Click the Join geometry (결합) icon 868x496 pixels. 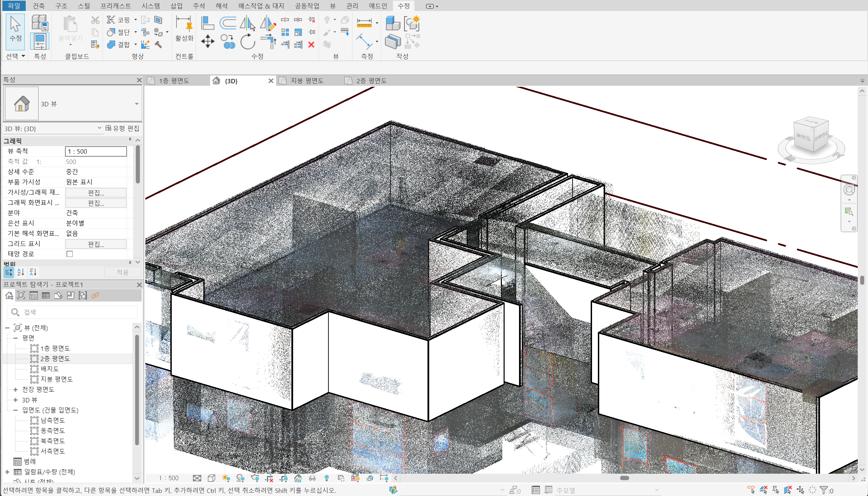pyautogui.click(x=111, y=45)
